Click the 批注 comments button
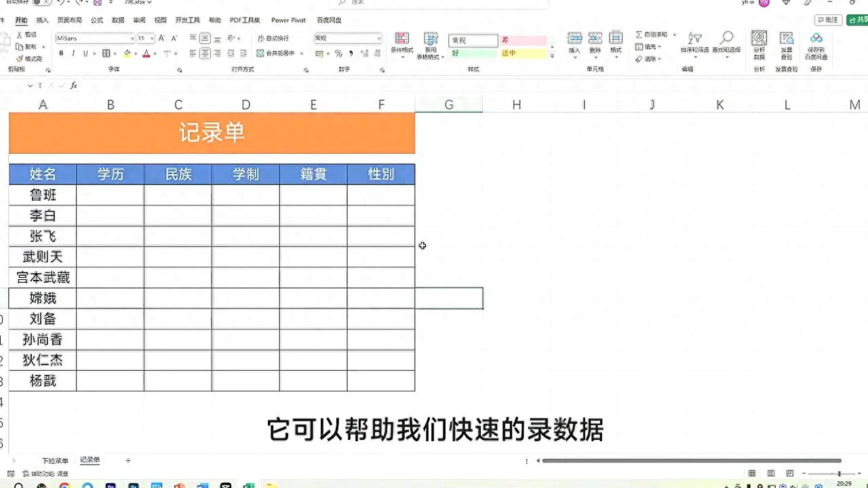868x488 pixels. 829,20
